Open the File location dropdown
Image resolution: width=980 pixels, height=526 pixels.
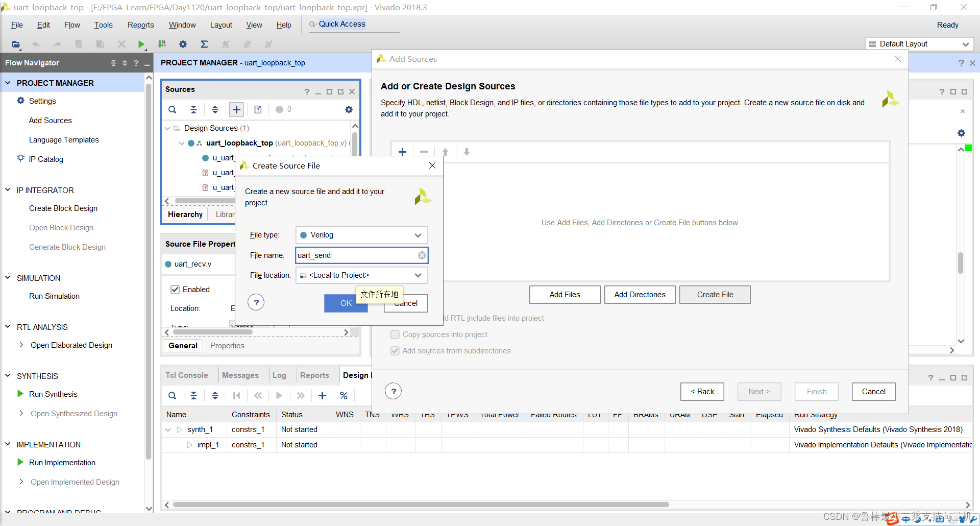tap(361, 275)
